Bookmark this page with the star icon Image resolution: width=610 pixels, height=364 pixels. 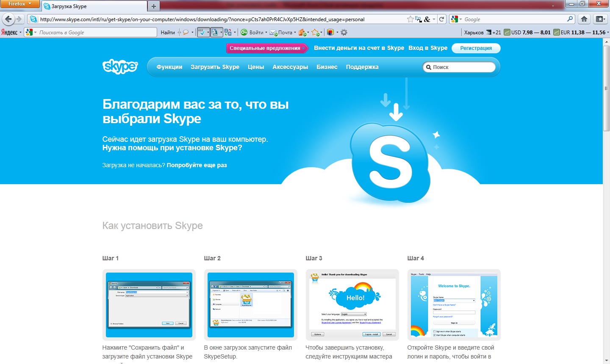tap(410, 19)
